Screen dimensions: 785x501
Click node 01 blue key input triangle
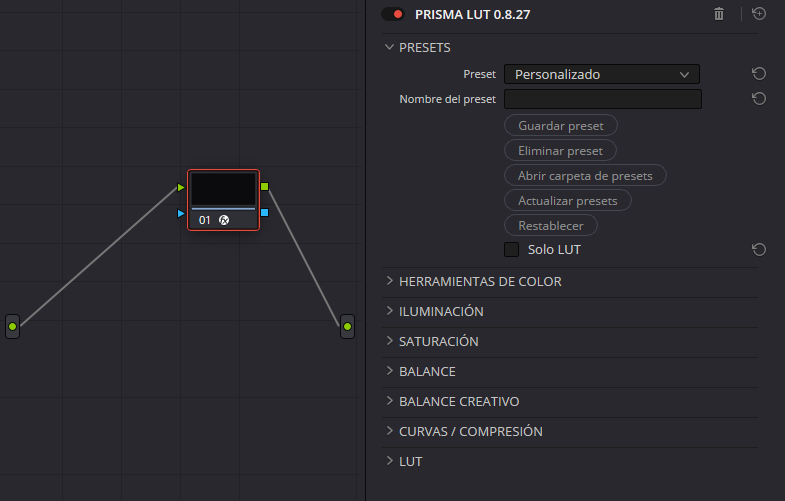point(181,214)
